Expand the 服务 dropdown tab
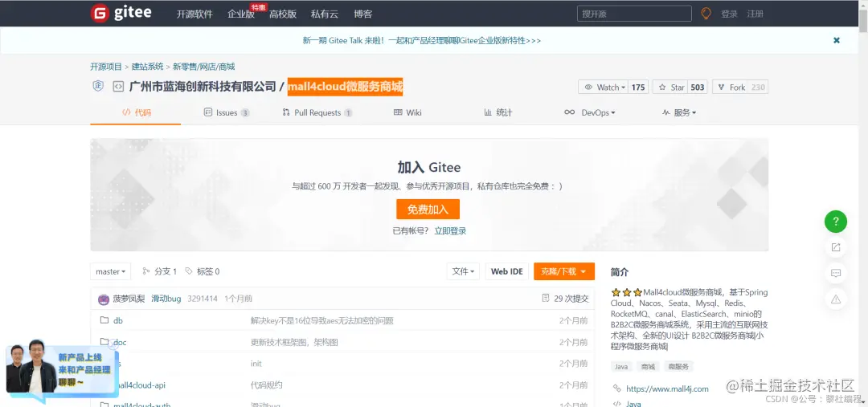 tap(679, 112)
